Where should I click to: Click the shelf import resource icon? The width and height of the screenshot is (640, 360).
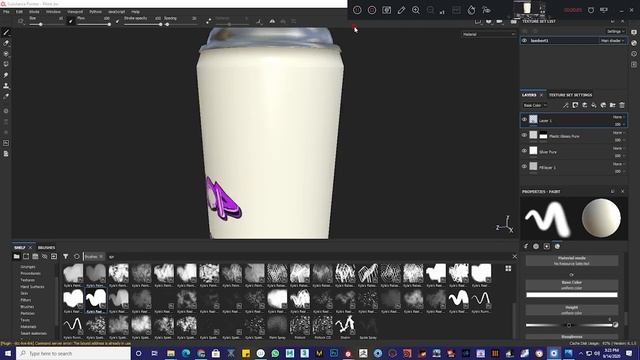click(x=54, y=256)
